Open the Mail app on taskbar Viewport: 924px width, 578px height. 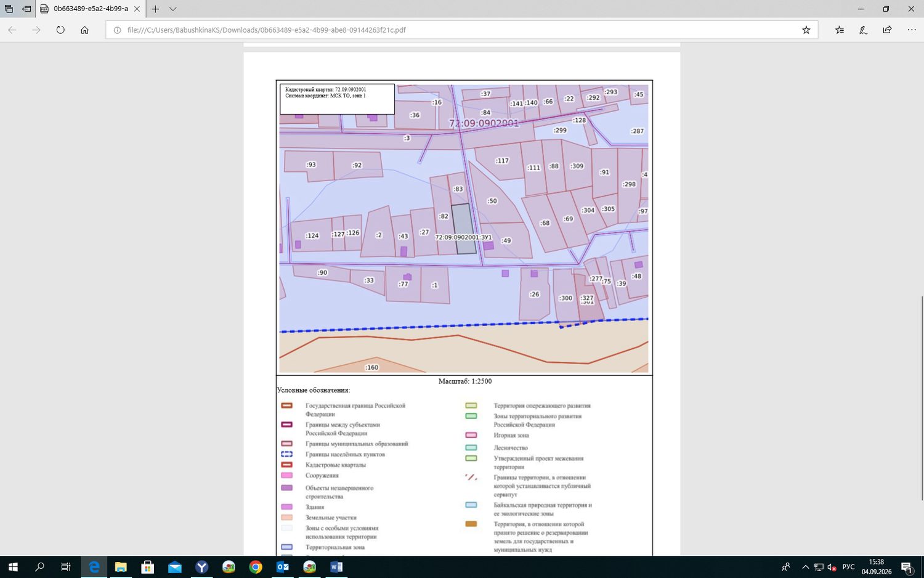point(175,567)
